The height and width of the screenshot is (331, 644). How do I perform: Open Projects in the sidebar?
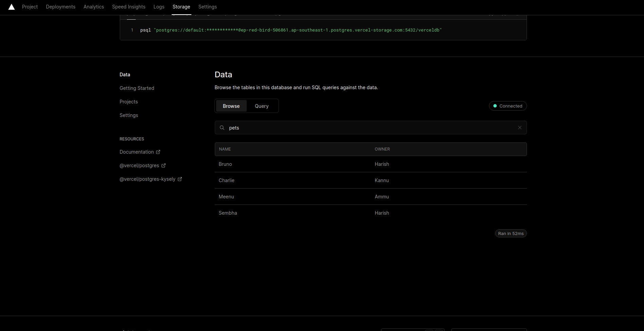[129, 102]
